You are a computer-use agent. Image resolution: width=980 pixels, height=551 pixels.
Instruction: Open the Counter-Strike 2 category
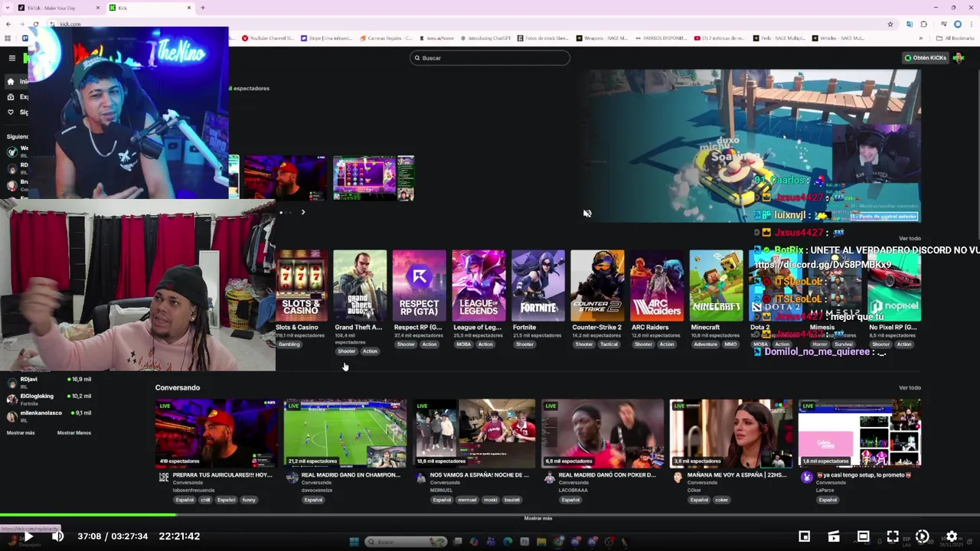tap(597, 285)
